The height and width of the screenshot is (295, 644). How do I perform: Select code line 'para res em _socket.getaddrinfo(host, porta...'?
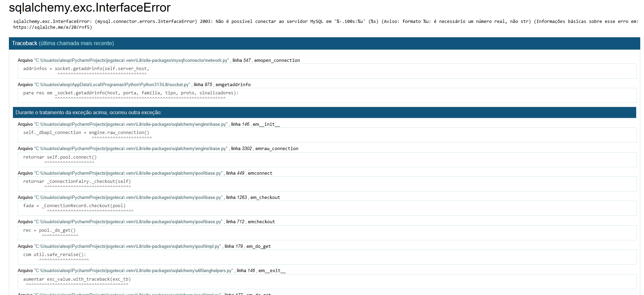[x=131, y=93]
